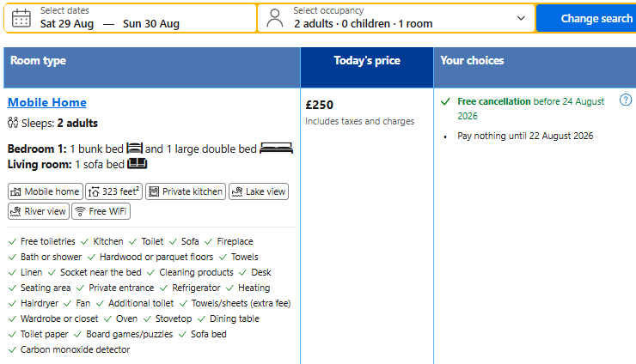Click the Mobile home facility badge
This screenshot has width=636, height=364.
pyautogui.click(x=46, y=191)
